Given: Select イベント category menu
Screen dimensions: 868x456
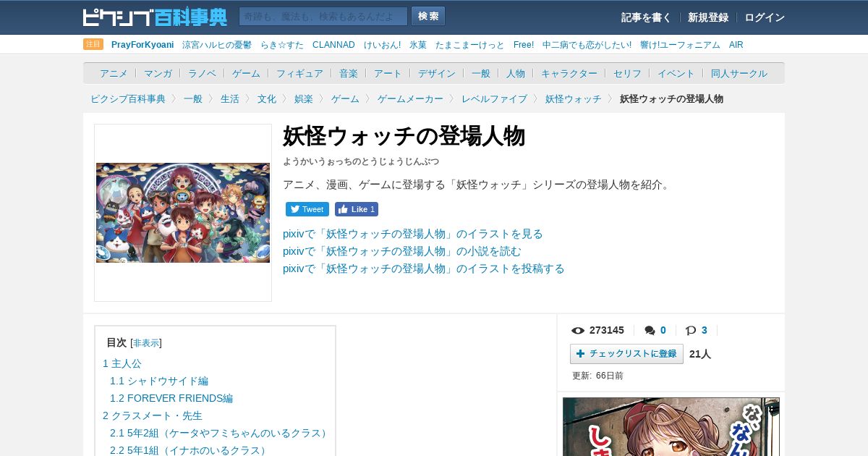Looking at the screenshot, I should (676, 74).
